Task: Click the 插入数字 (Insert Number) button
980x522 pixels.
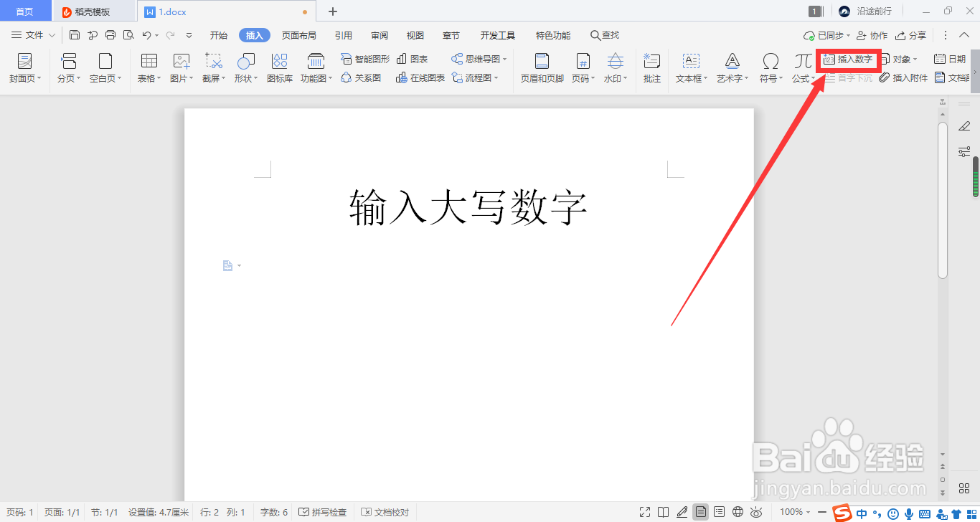Action: (x=849, y=60)
